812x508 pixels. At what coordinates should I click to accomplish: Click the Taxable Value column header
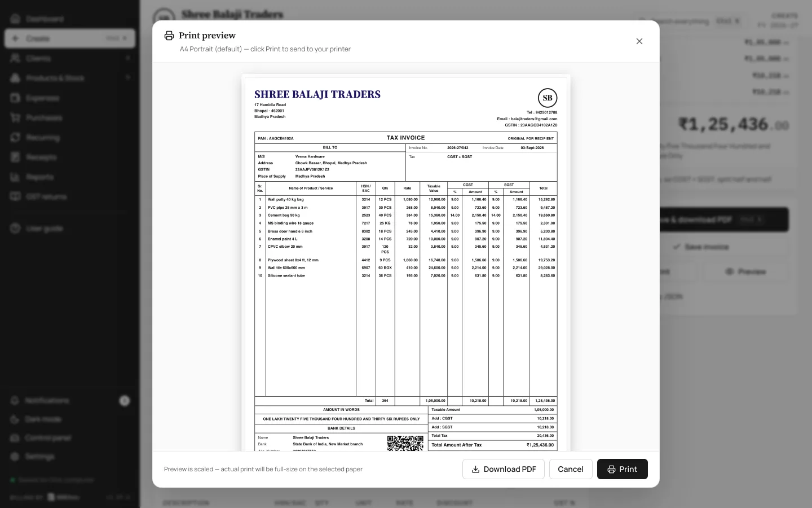coord(434,189)
